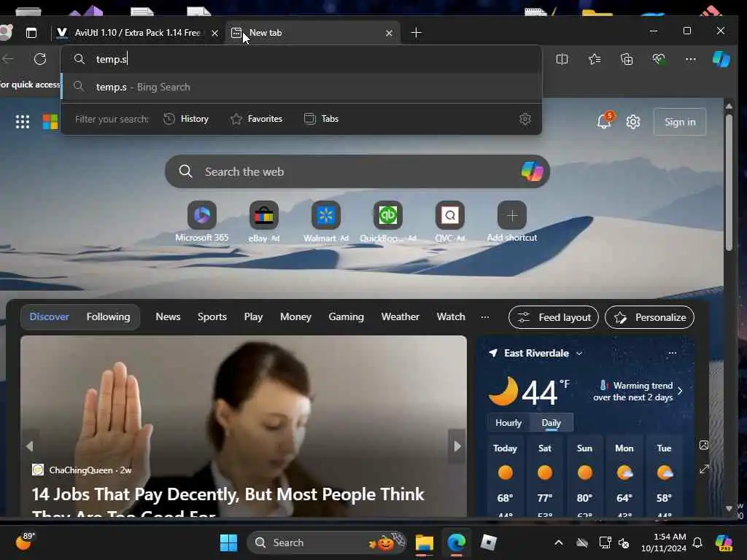Image resolution: width=747 pixels, height=560 pixels.
Task: Open the Copilot sidebar icon
Action: click(721, 59)
